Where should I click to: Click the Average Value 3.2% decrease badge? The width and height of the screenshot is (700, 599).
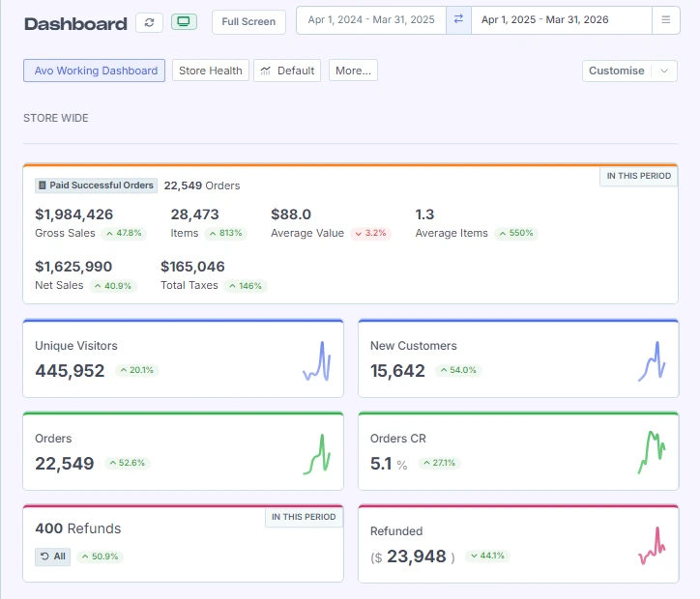point(370,233)
